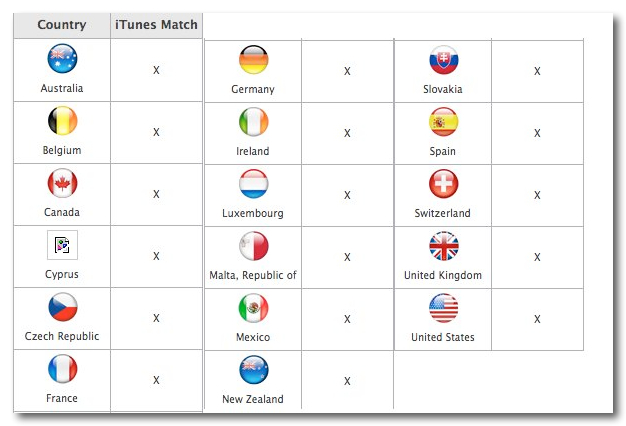
Task: Select the Belgium flag icon
Action: (x=62, y=121)
